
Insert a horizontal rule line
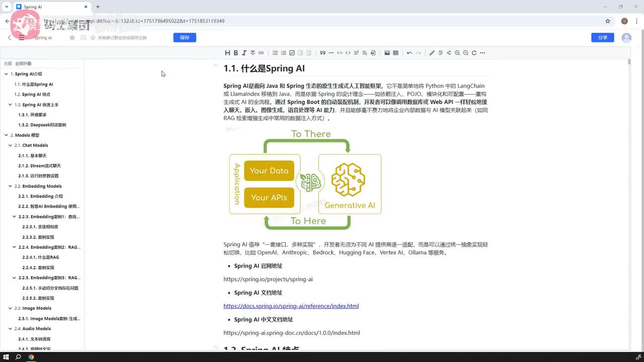[x=331, y=53]
